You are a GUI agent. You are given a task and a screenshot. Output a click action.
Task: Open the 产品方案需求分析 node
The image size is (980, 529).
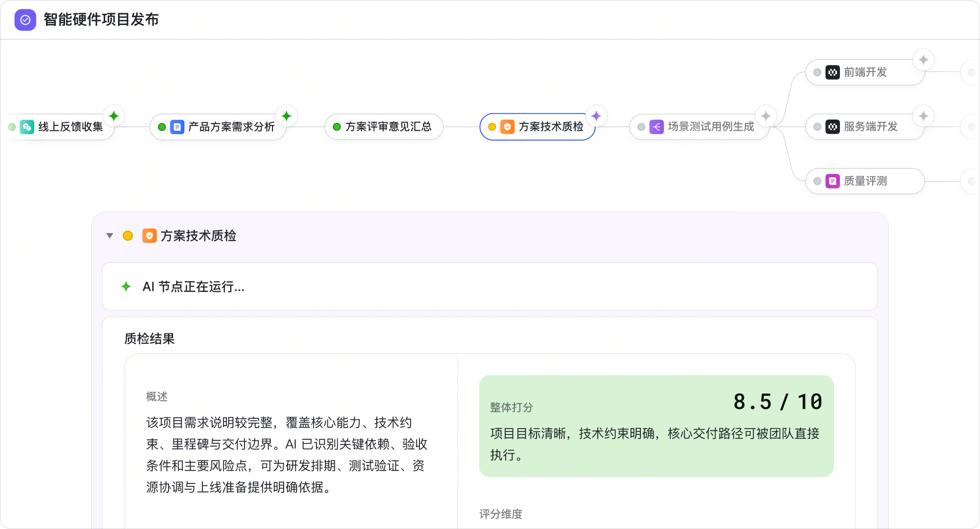pyautogui.click(x=218, y=127)
